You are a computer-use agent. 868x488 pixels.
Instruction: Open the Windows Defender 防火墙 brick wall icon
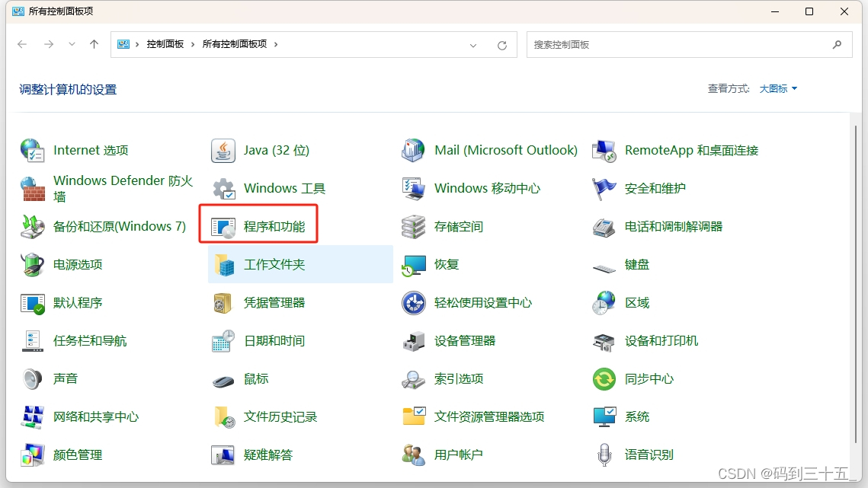tap(33, 189)
